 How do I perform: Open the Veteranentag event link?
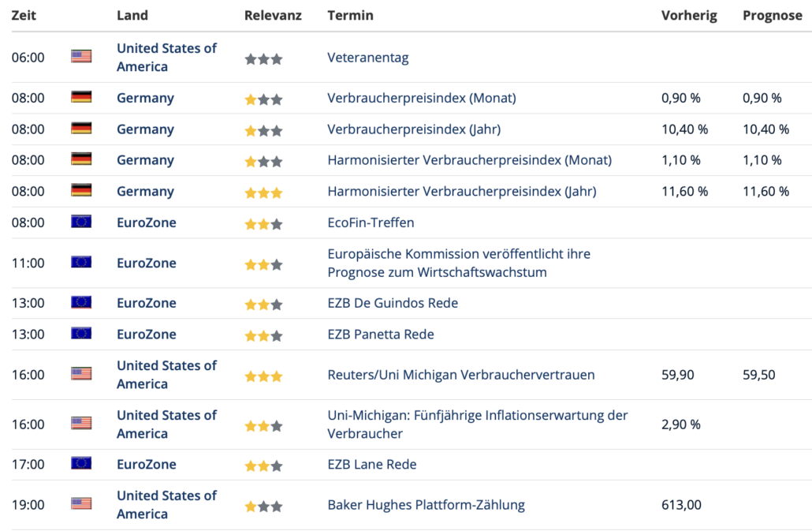[x=367, y=57]
